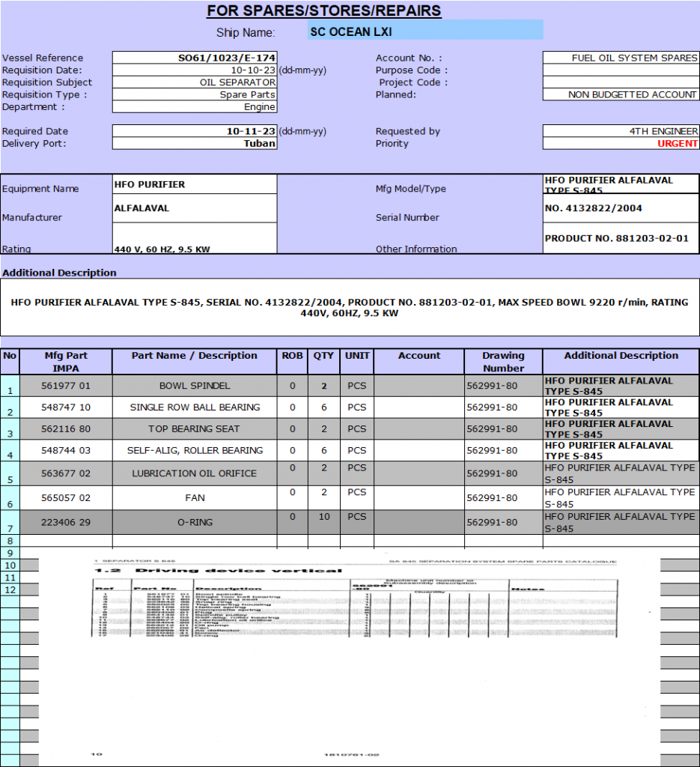700x767 pixels.
Task: Select equipment name HFO PURIFIER cell
Action: tap(195, 184)
